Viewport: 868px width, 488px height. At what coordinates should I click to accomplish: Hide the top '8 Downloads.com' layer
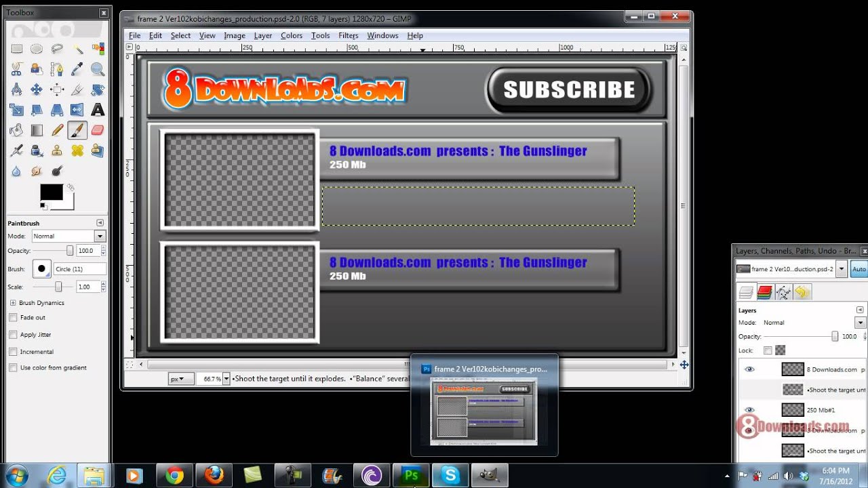pyautogui.click(x=749, y=369)
